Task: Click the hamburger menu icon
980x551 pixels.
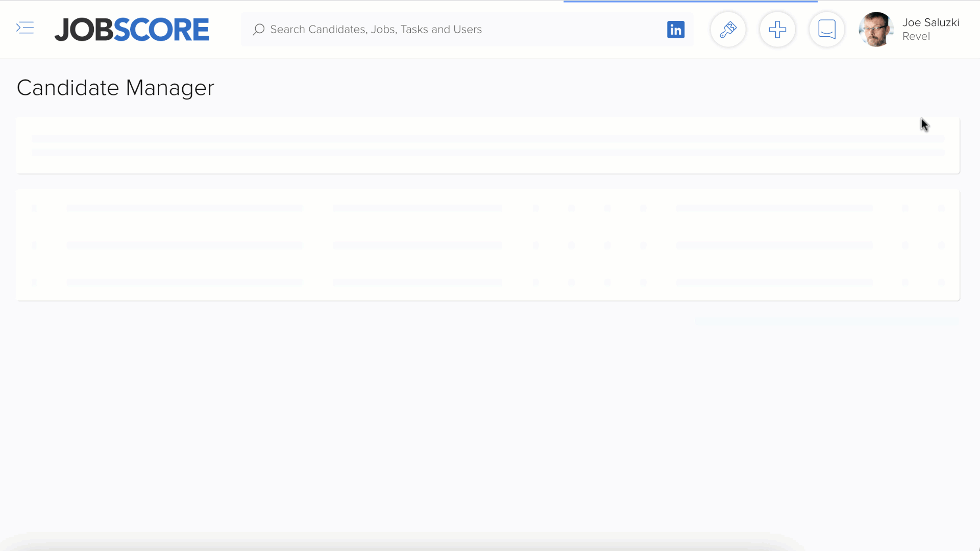Action: (25, 28)
